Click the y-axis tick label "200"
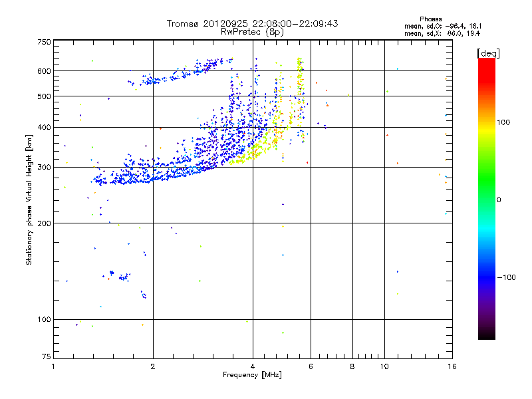Viewport: 532px width, 399px height. coord(44,223)
